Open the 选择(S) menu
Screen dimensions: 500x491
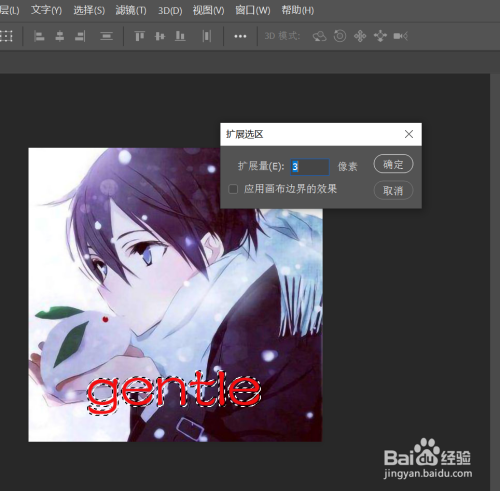coord(89,10)
